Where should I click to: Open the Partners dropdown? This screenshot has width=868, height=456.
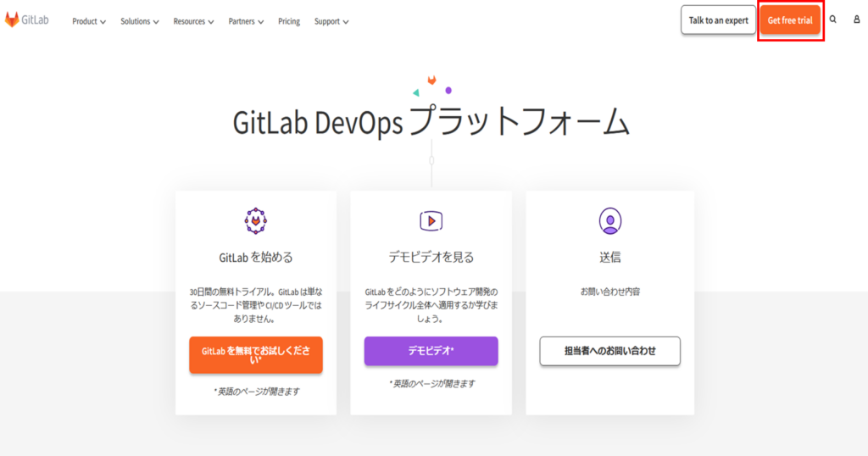pyautogui.click(x=246, y=21)
